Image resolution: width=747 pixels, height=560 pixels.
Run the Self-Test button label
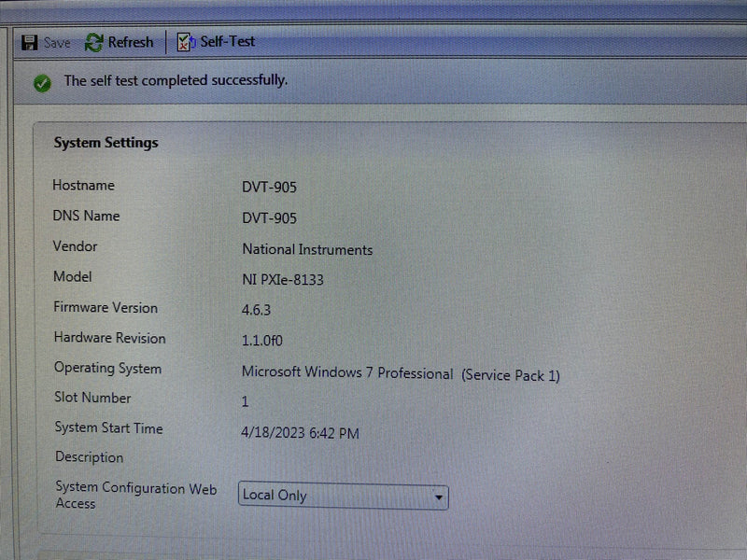click(x=227, y=42)
